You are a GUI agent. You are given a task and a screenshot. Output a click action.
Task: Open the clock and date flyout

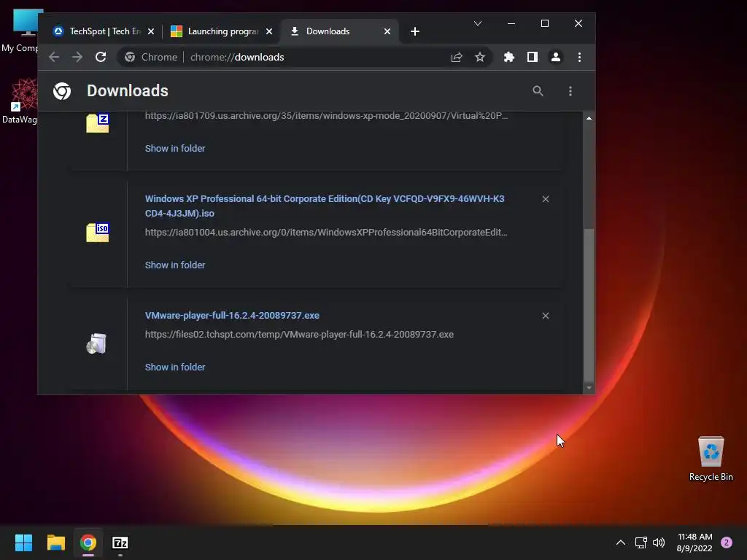(x=694, y=542)
